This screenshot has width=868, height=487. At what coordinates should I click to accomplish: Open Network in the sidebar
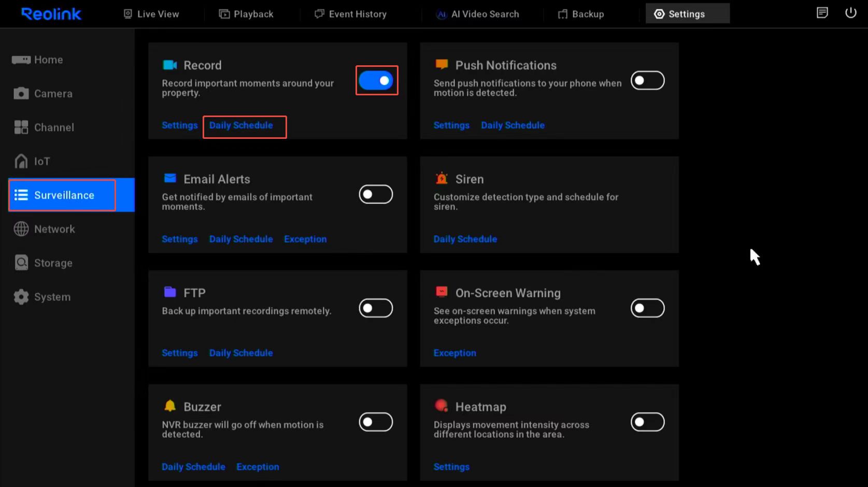(67, 229)
